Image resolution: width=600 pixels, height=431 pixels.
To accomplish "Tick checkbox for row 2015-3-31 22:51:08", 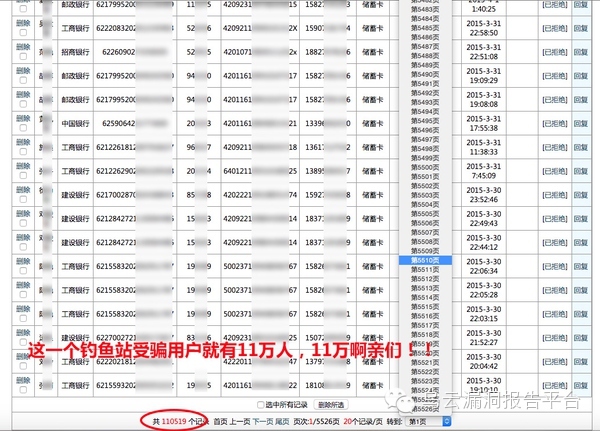I will 23,56.
